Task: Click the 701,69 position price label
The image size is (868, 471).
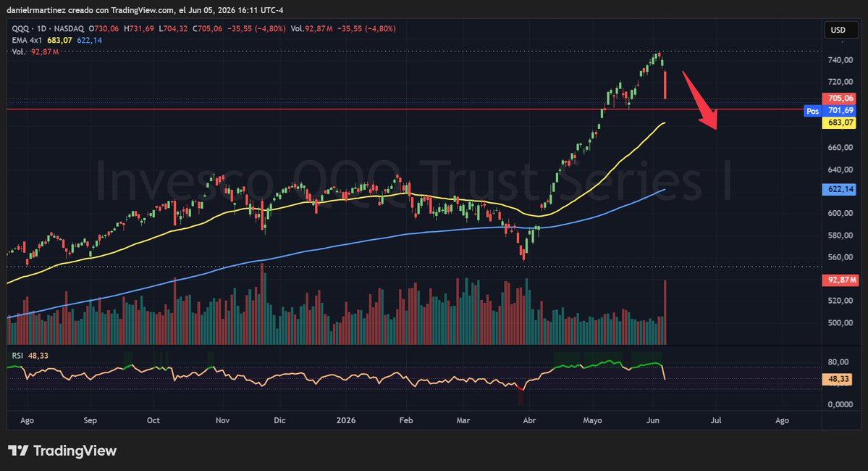Action: point(840,111)
